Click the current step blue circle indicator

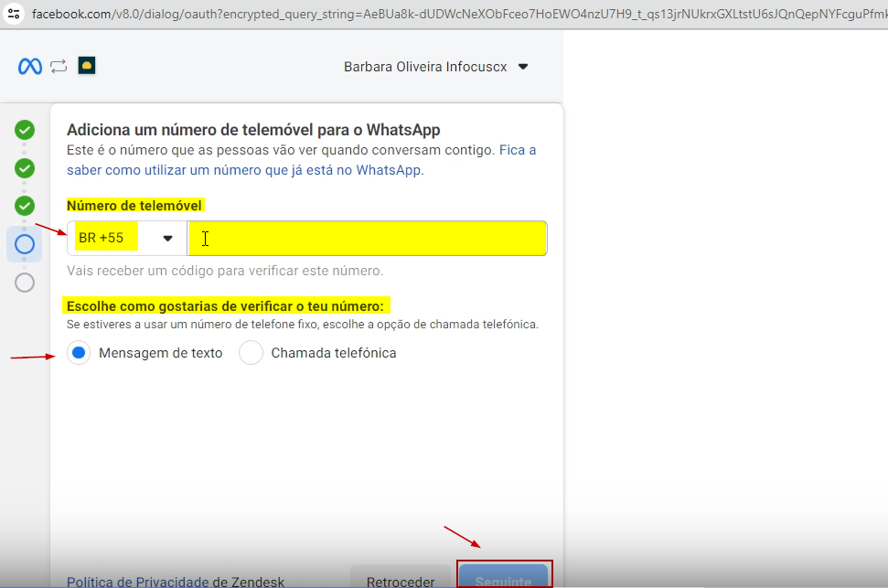pyautogui.click(x=25, y=244)
